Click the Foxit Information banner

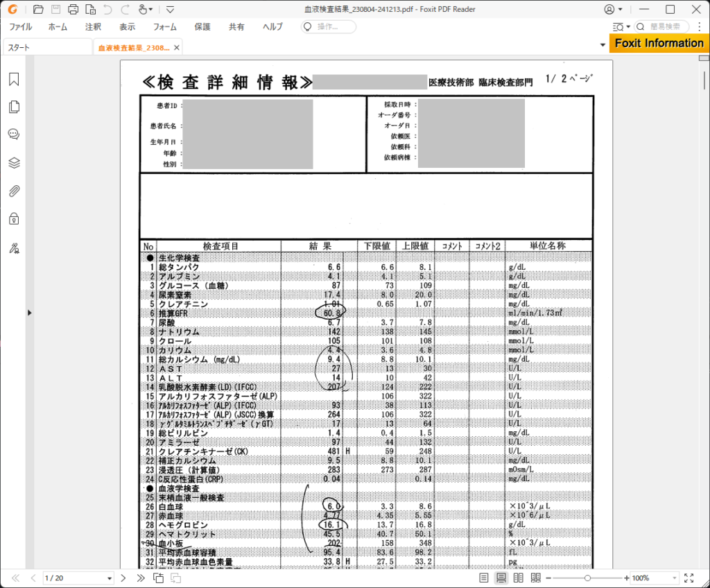[x=659, y=43]
